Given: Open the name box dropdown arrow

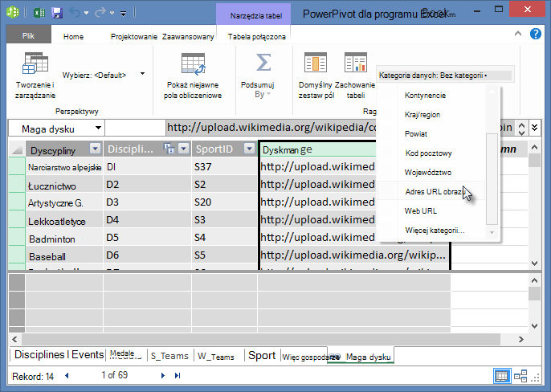Looking at the screenshot, I should tap(98, 129).
